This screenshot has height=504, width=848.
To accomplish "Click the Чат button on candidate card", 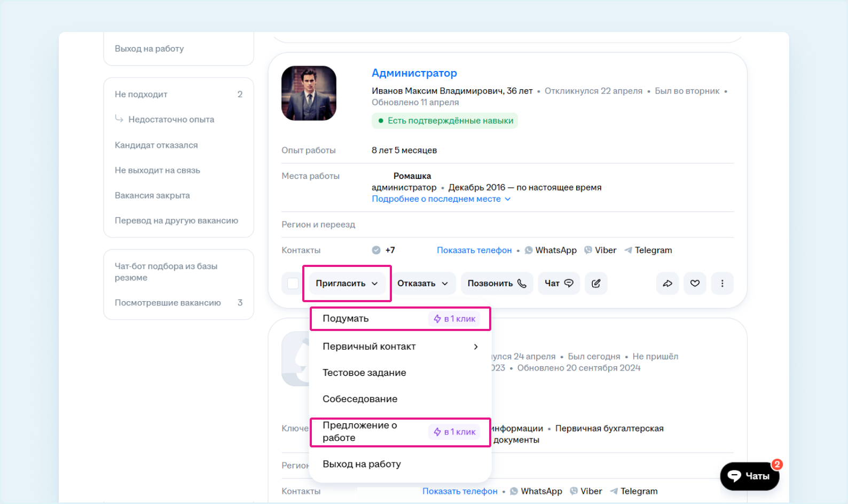I will point(559,283).
